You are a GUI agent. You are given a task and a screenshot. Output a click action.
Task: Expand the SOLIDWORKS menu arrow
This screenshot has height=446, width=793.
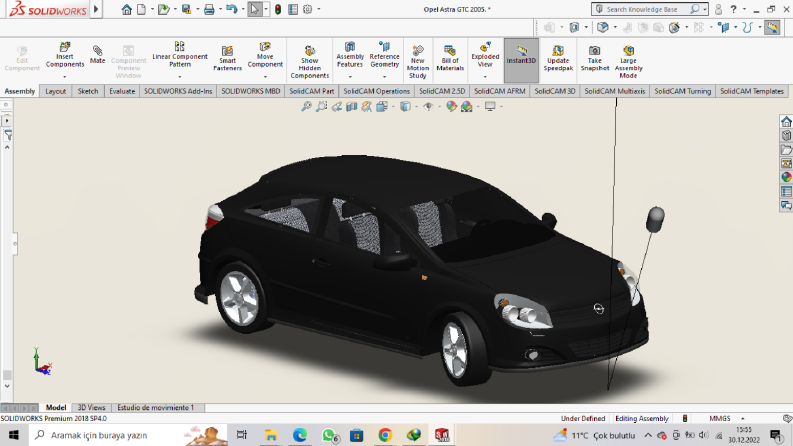coord(96,9)
